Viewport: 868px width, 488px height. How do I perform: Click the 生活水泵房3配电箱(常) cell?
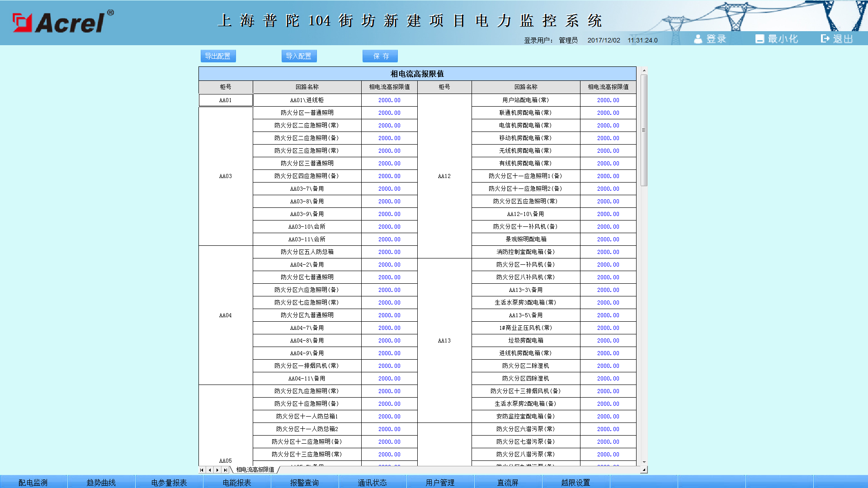point(526,303)
